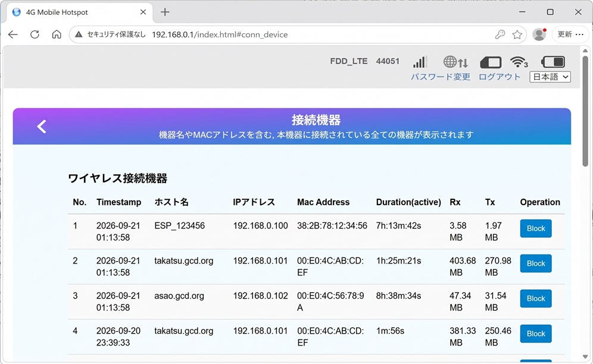The width and height of the screenshot is (593, 364).
Task: Click the ワイヤレス接続機器 heading
Action: [x=118, y=178]
